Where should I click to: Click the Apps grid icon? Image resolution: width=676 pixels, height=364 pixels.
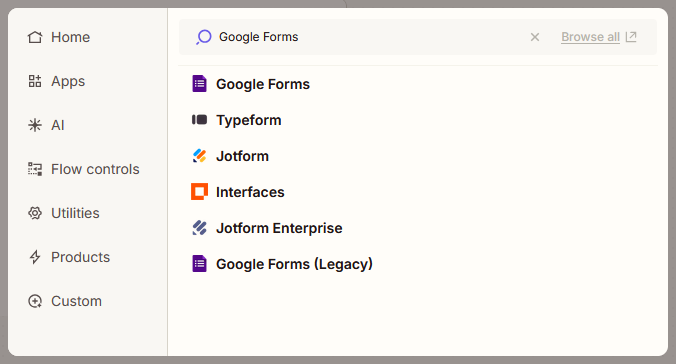pyautogui.click(x=35, y=81)
